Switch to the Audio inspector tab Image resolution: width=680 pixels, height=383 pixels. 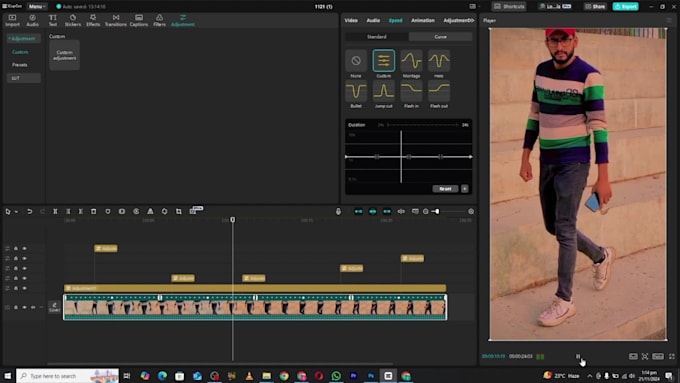(373, 20)
